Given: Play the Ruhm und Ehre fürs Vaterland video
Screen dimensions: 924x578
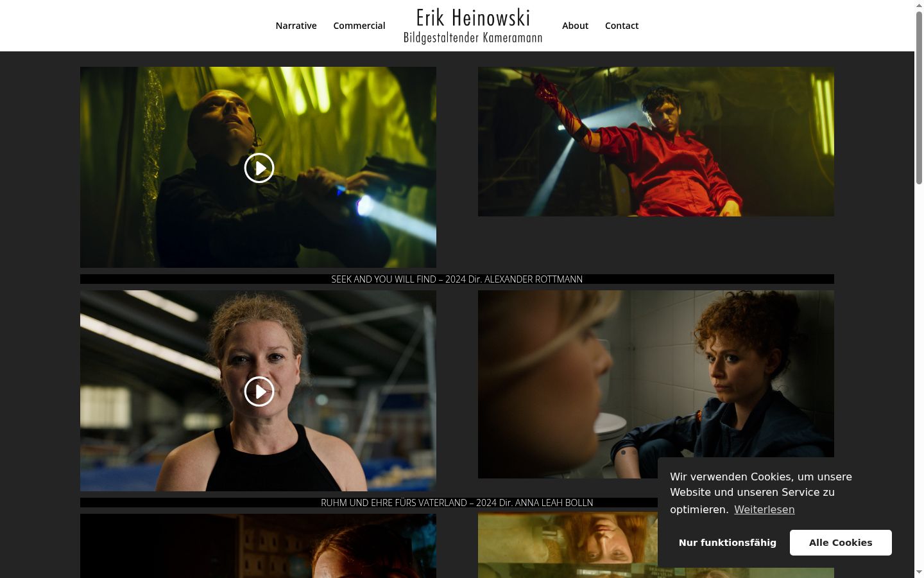Looking at the screenshot, I should click(259, 391).
